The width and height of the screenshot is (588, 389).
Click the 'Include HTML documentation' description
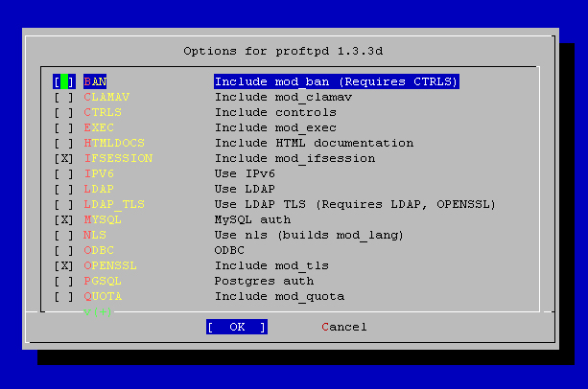315,144
